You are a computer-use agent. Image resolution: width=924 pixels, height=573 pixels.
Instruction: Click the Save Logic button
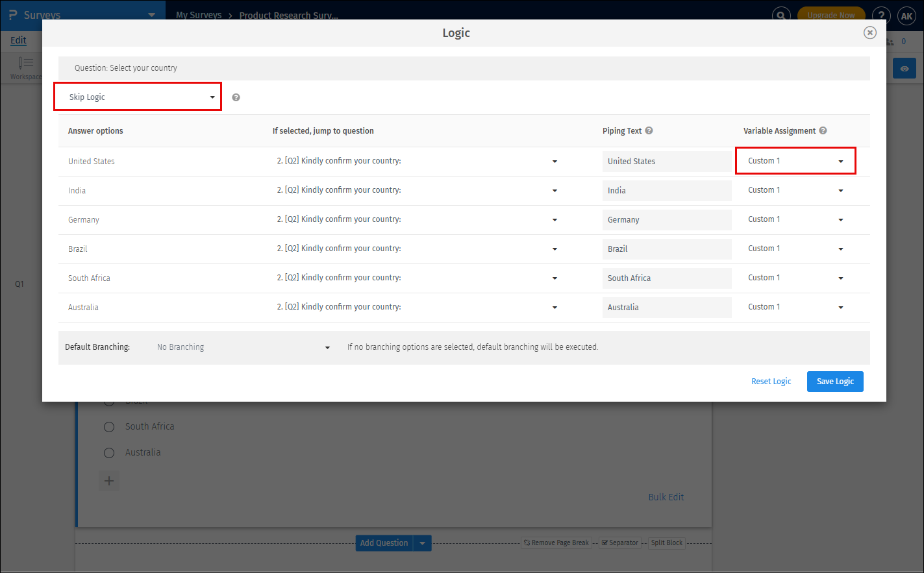(x=835, y=381)
